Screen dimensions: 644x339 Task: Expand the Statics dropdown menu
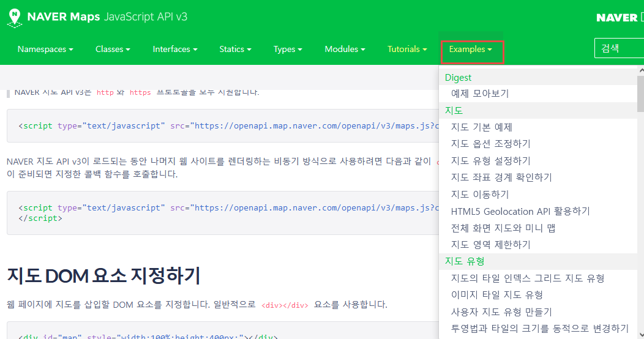click(235, 49)
